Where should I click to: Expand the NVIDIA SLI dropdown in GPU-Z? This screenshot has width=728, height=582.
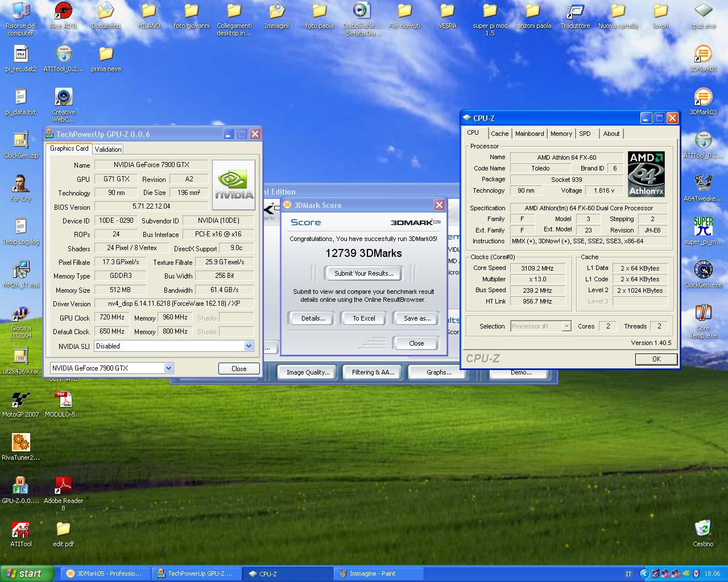[x=249, y=346]
